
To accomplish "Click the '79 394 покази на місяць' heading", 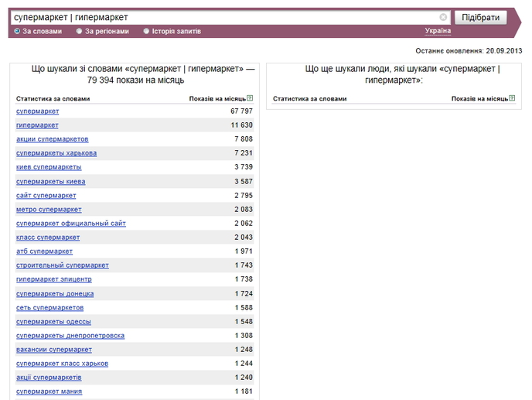I will tap(135, 80).
